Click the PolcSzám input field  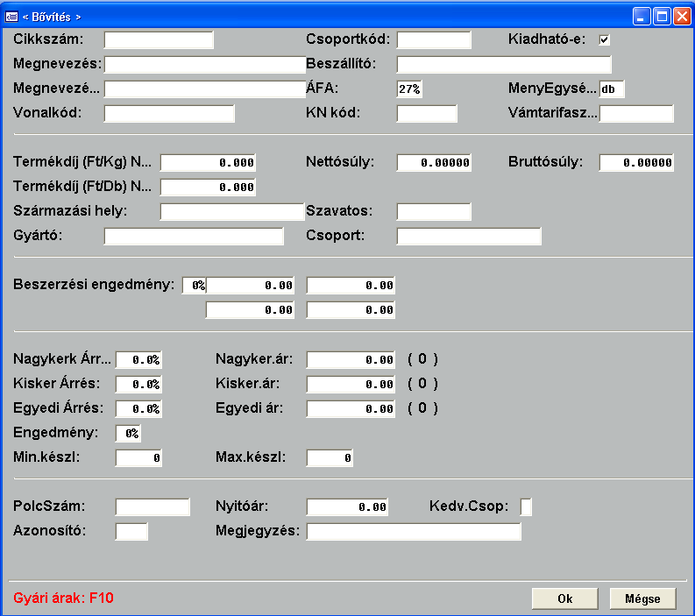click(152, 507)
